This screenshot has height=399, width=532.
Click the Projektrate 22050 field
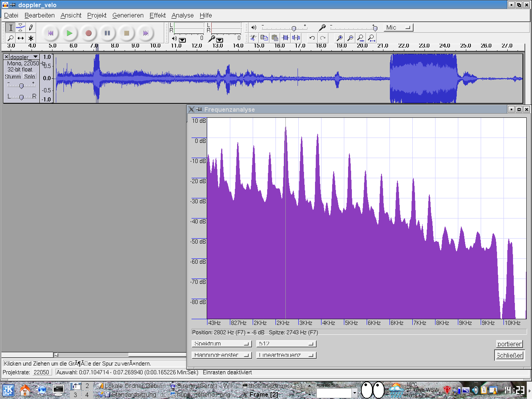click(x=41, y=372)
